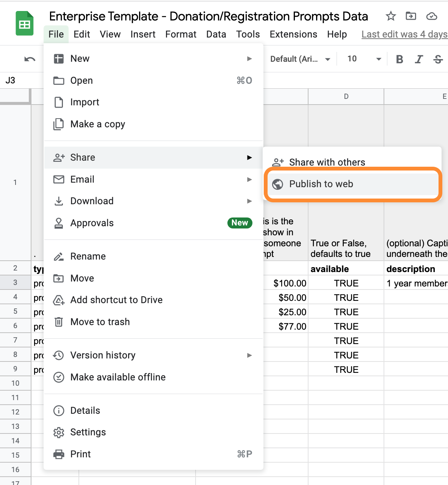The height and width of the screenshot is (485, 448).
Task: Click the Rename pencil icon
Action: [x=59, y=257]
